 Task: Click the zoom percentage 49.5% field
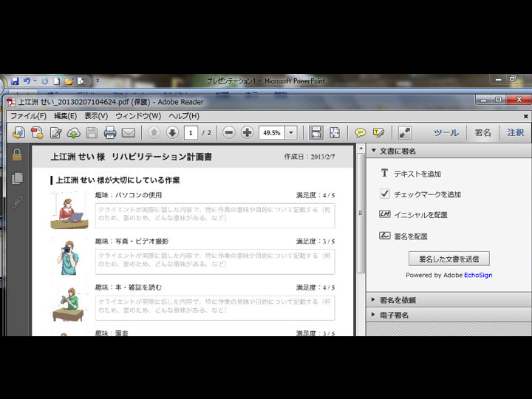272,133
